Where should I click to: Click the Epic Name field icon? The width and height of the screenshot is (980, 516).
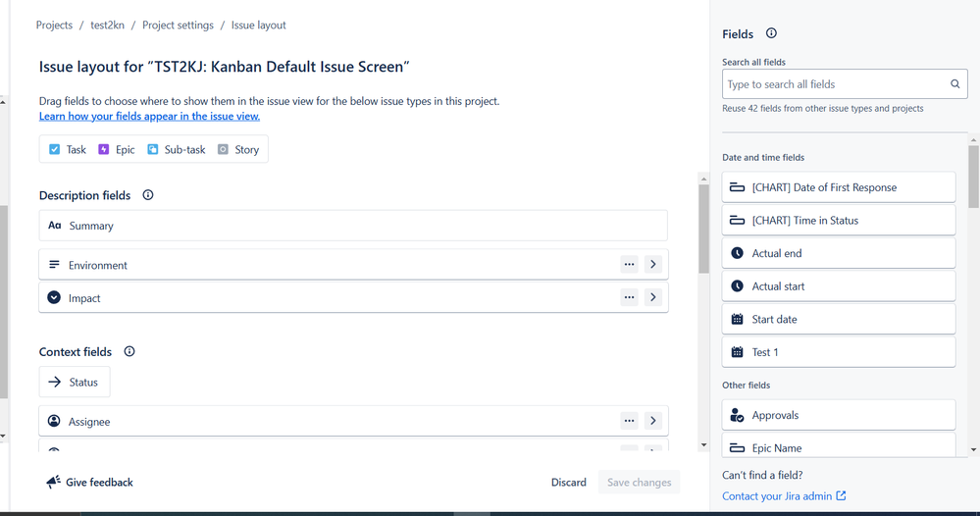click(x=738, y=448)
